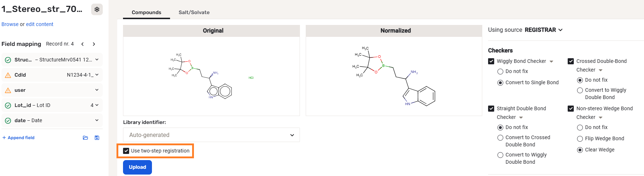Image resolution: width=644 pixels, height=176 pixels.
Task: Select the Compounds tab
Action: click(x=147, y=12)
